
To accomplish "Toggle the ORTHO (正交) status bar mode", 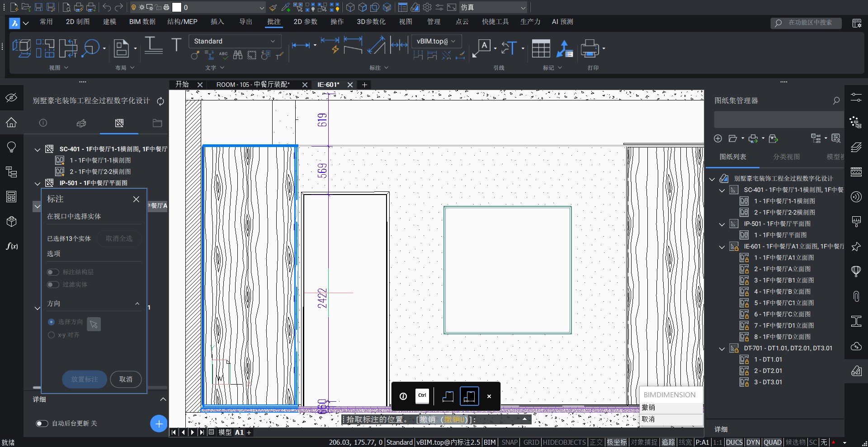I will coord(596,442).
